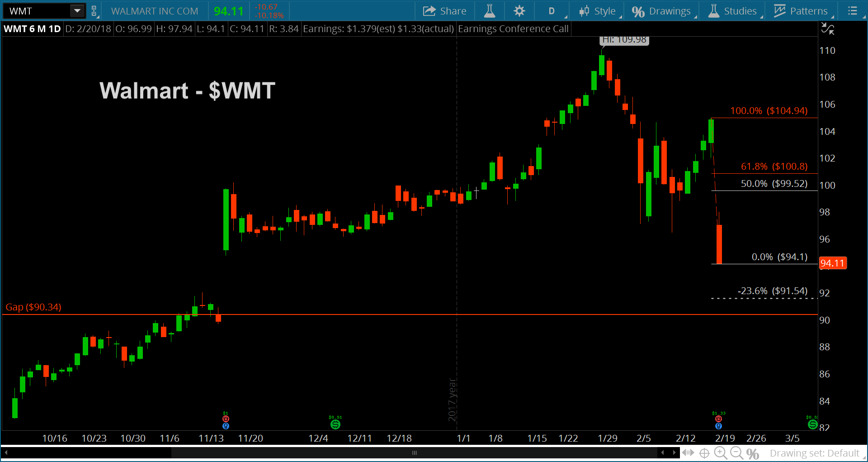Viewport: 868px width, 462px height.
Task: Click the Drawings percent icon in toolbar
Action: tap(638, 11)
